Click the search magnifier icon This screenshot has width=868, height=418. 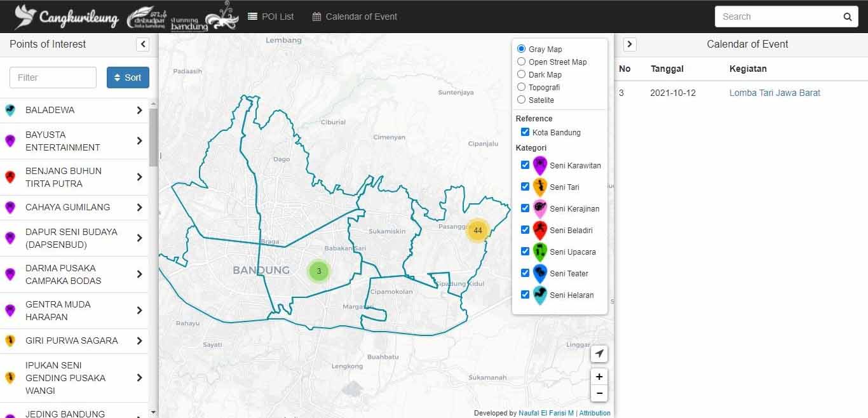[847, 17]
